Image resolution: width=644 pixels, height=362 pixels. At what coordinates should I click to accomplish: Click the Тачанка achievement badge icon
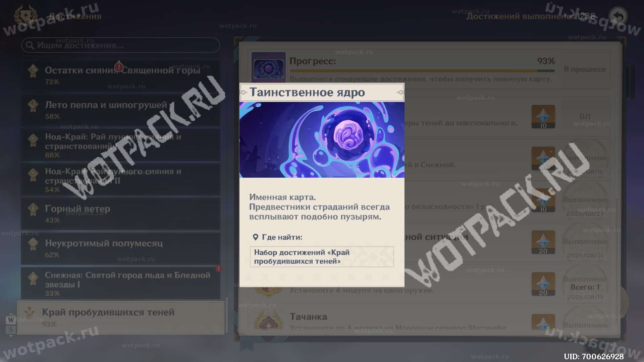point(268,319)
